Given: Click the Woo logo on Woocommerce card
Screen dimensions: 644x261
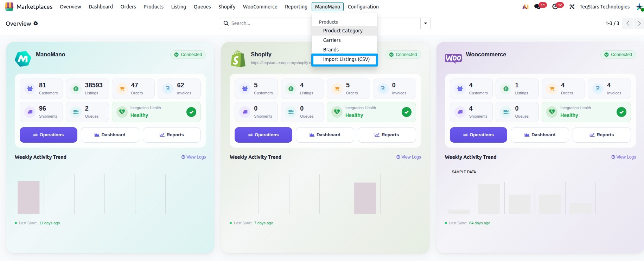Looking at the screenshot, I should (x=453, y=58).
